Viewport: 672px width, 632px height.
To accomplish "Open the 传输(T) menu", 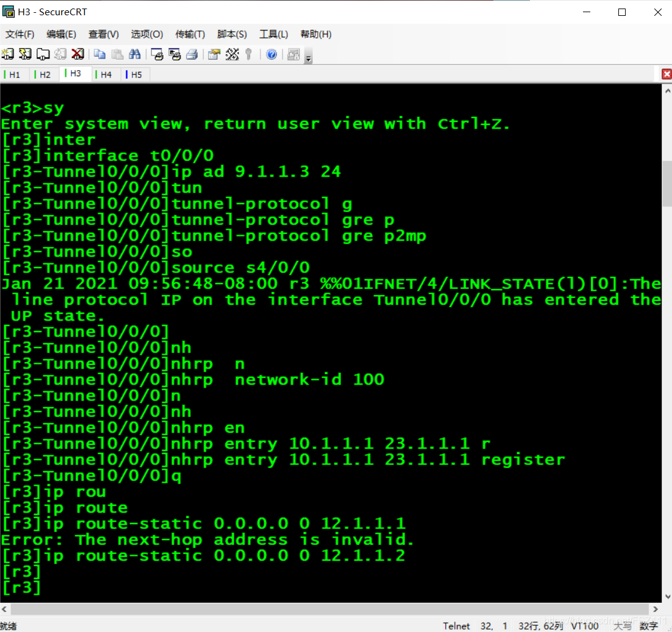I will [x=190, y=34].
